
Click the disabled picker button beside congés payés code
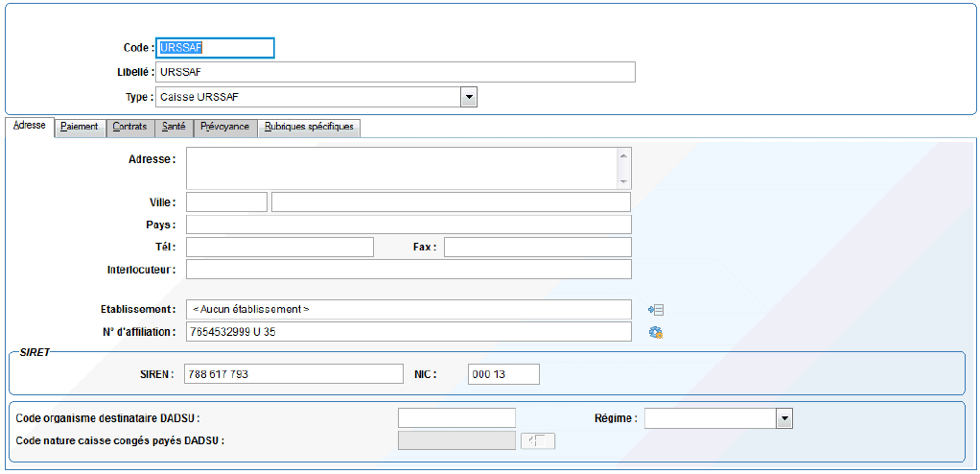tap(538, 440)
